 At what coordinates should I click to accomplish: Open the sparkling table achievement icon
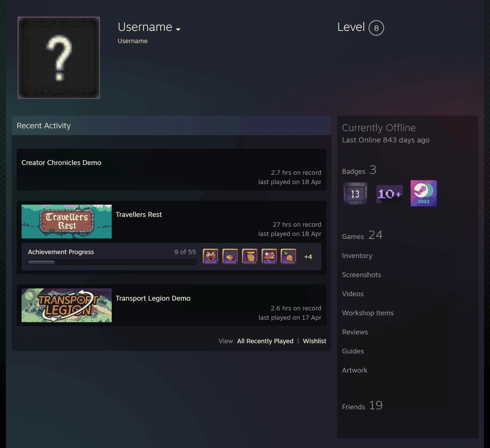(x=269, y=256)
